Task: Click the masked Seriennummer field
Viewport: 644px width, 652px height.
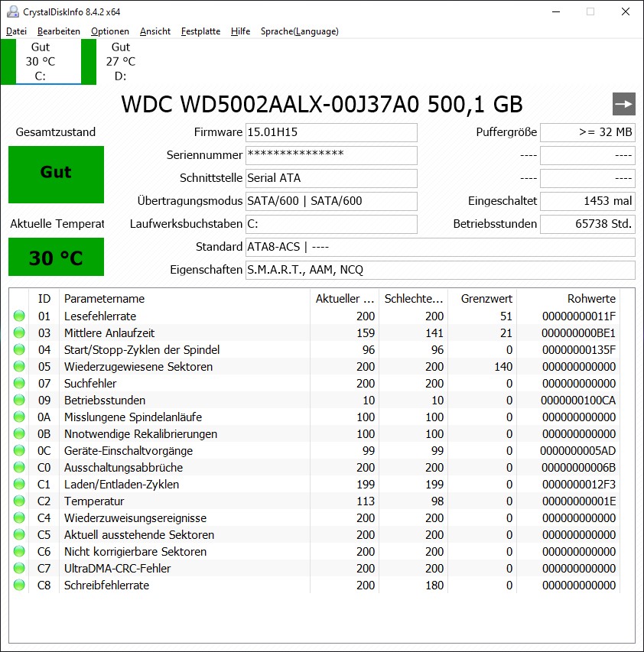Action: (331, 155)
